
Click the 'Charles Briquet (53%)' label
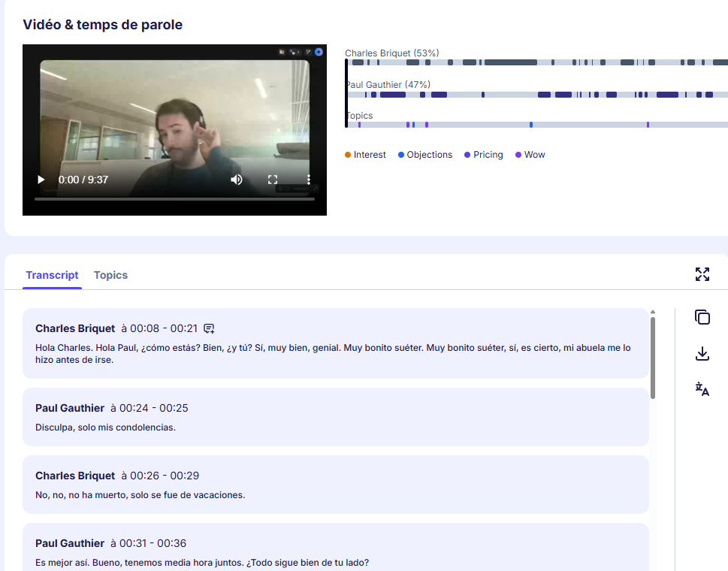point(392,53)
